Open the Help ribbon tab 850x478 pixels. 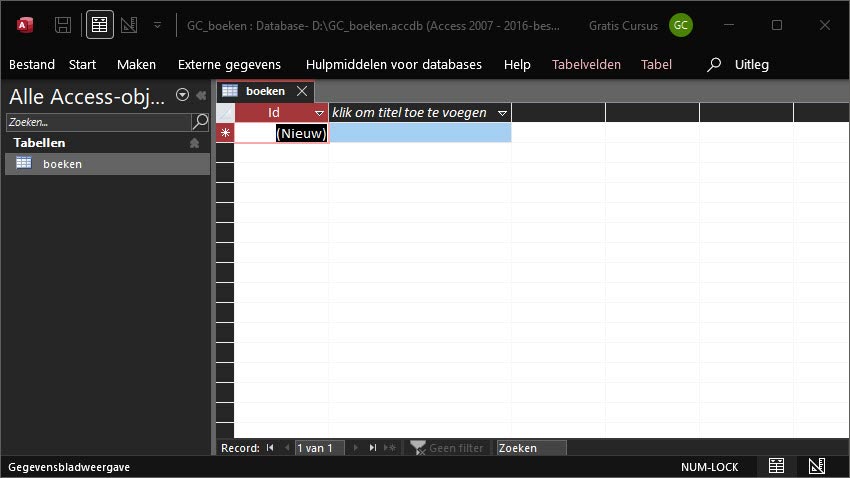point(517,64)
